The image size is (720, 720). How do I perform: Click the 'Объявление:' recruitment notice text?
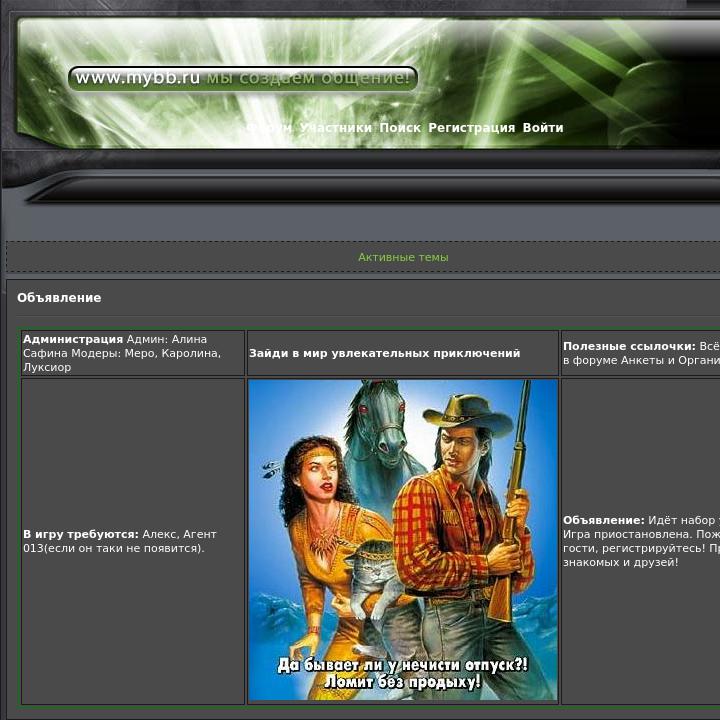tap(641, 541)
